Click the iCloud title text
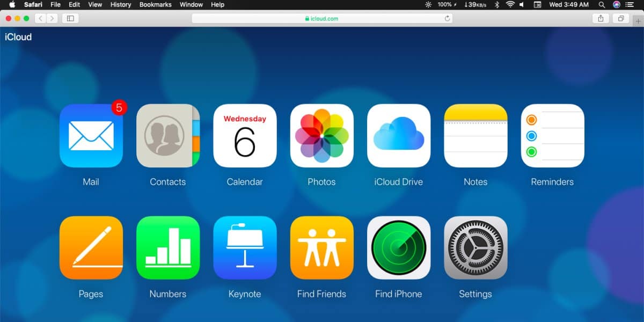The image size is (644, 322). click(x=18, y=37)
